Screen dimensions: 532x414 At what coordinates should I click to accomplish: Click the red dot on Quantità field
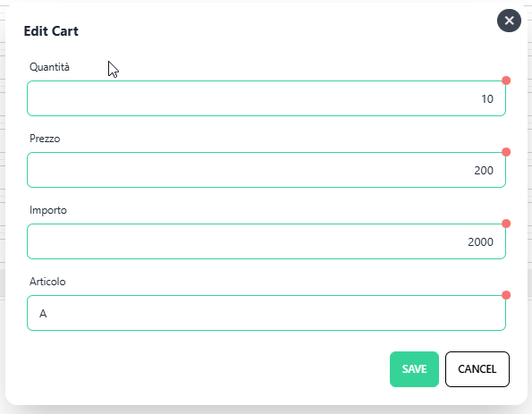point(506,80)
